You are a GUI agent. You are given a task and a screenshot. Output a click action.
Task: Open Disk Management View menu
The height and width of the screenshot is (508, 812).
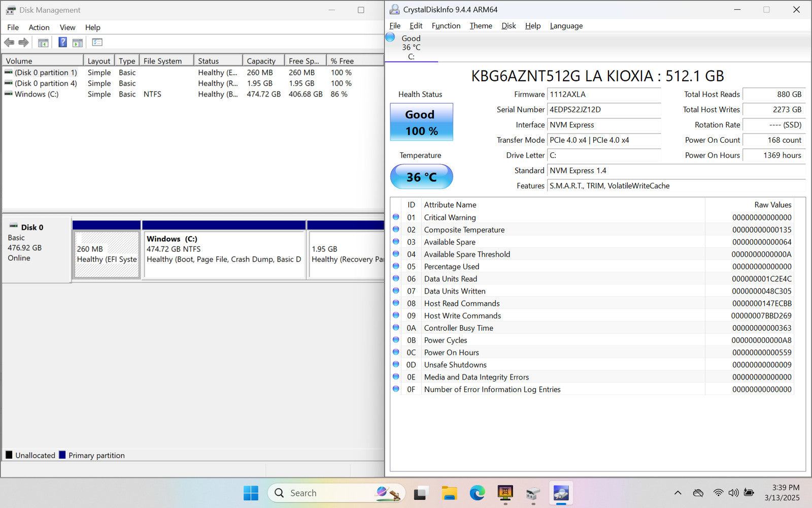tap(67, 27)
